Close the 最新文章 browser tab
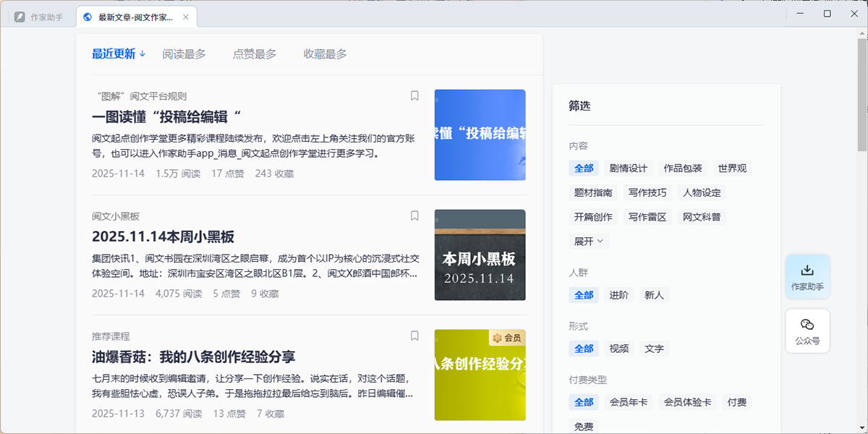The image size is (868, 434). [186, 17]
